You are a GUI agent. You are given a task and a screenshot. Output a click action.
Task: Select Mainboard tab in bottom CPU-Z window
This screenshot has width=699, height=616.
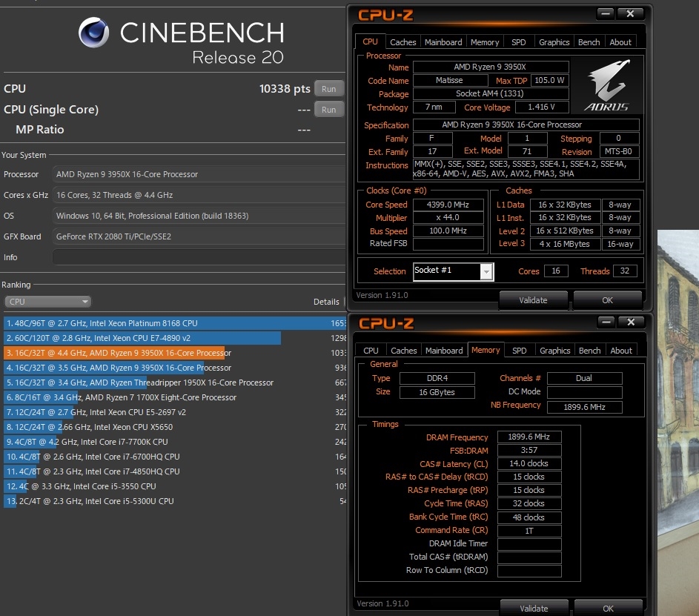point(444,351)
